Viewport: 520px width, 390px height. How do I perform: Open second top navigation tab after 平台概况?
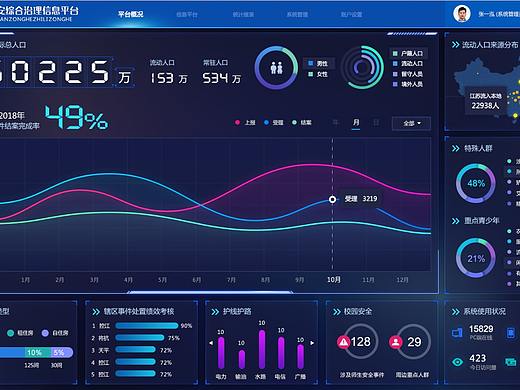[x=187, y=14]
